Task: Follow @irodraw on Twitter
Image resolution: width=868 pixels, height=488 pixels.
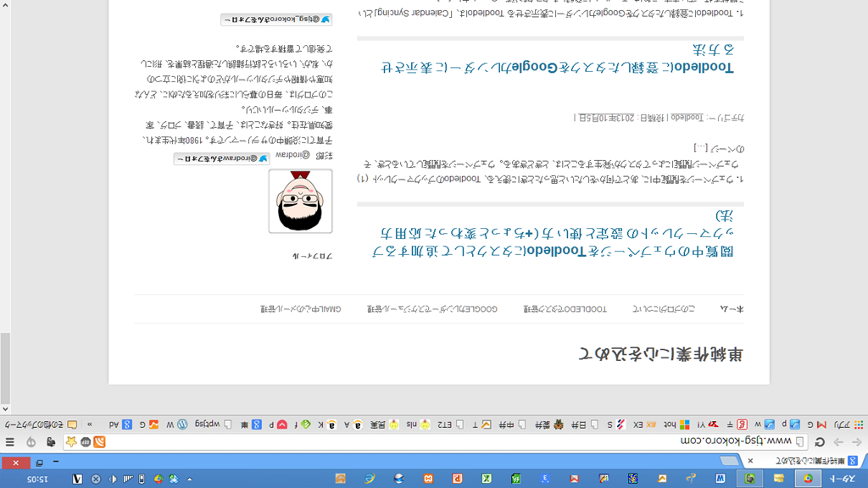Action: 221,158
